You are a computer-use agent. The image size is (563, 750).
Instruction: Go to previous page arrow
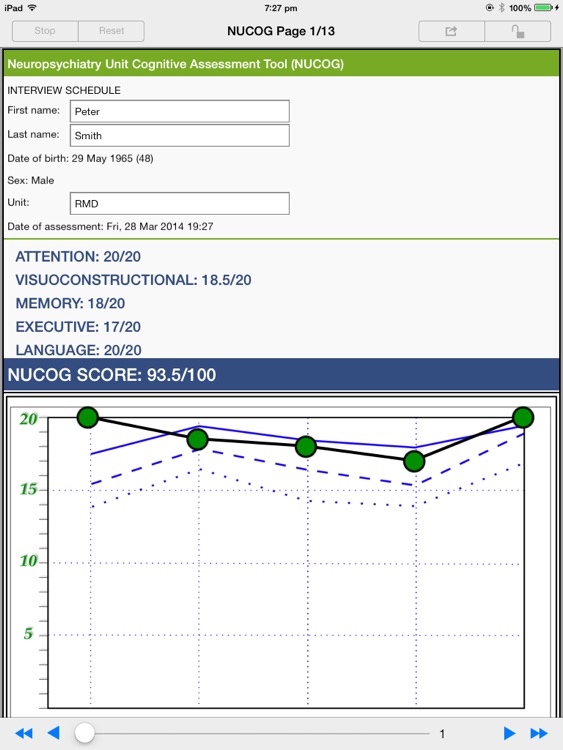(54, 733)
